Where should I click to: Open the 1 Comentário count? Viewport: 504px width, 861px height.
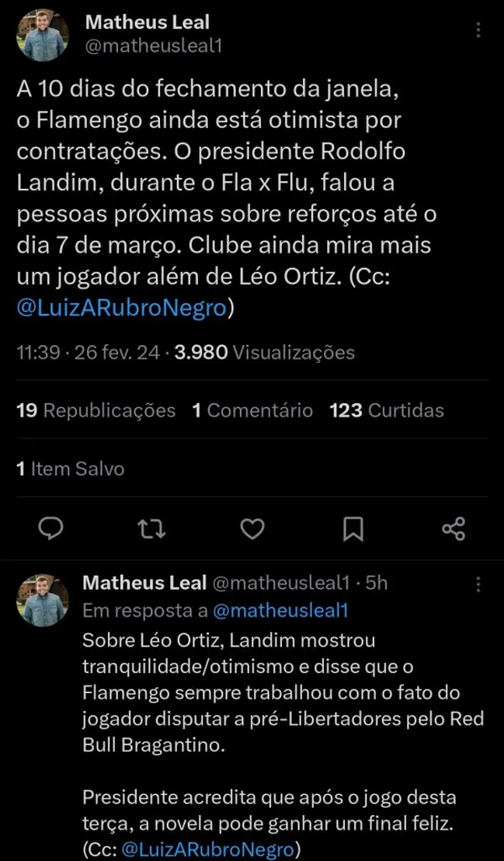point(251,410)
